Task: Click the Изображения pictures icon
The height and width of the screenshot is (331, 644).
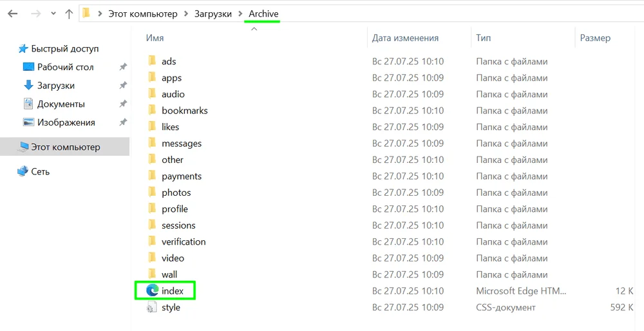Action: [28, 122]
